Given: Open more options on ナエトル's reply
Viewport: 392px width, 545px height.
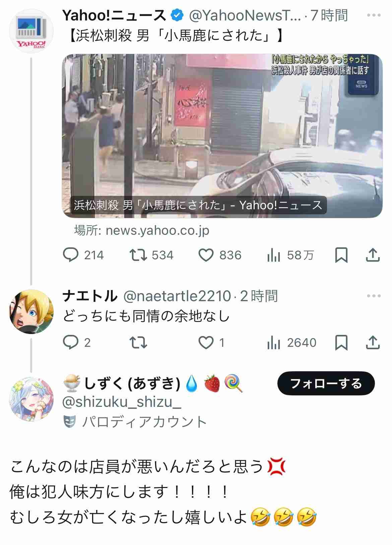Looking at the screenshot, I should [x=374, y=296].
